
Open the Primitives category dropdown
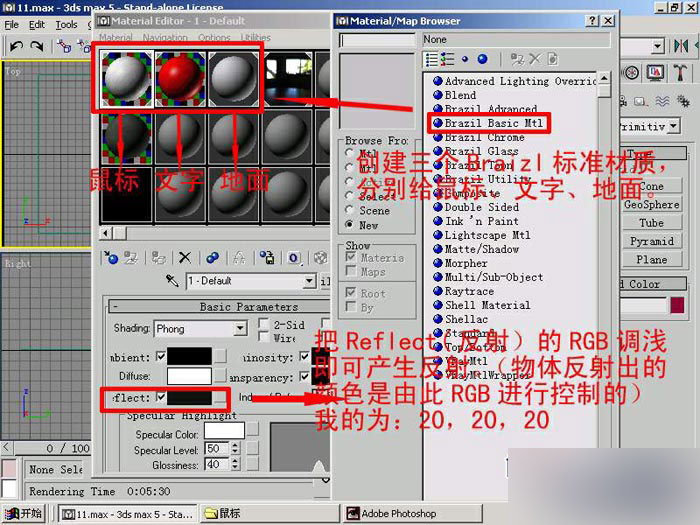(x=674, y=126)
